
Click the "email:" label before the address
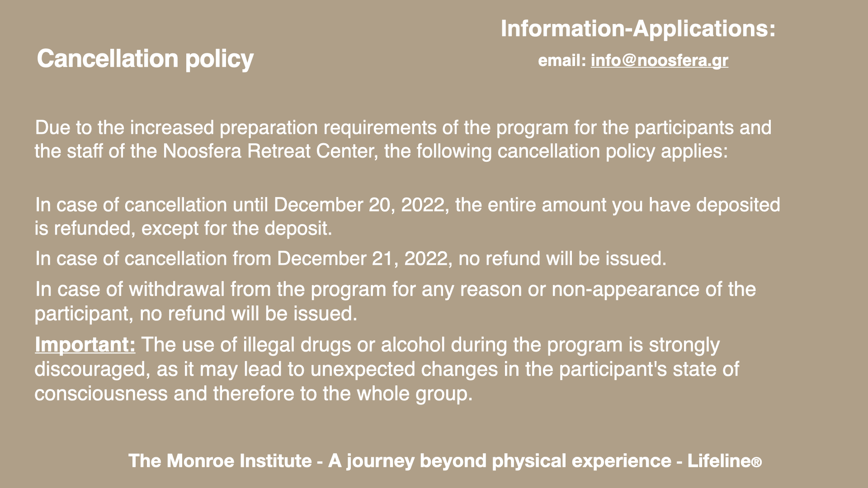tap(562, 61)
